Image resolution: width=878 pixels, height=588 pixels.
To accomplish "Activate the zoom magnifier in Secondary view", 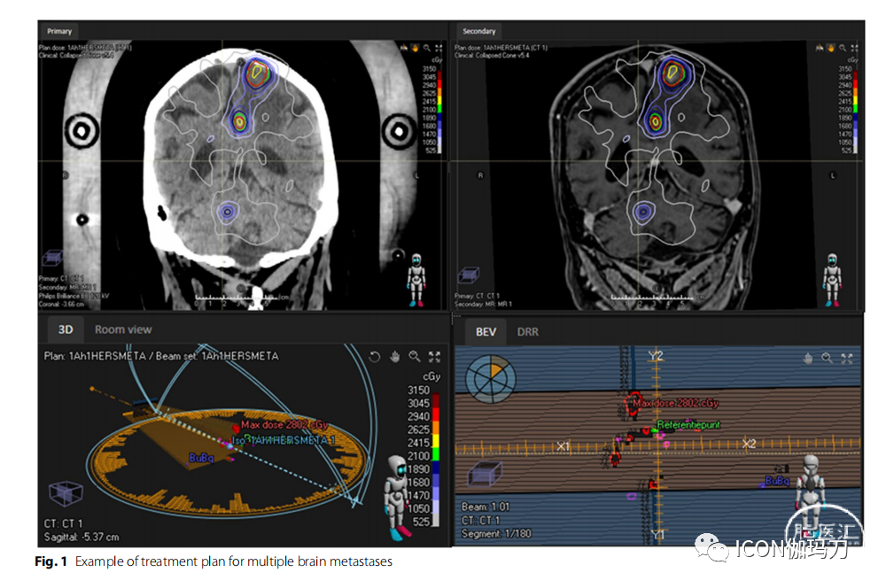I will point(843,48).
